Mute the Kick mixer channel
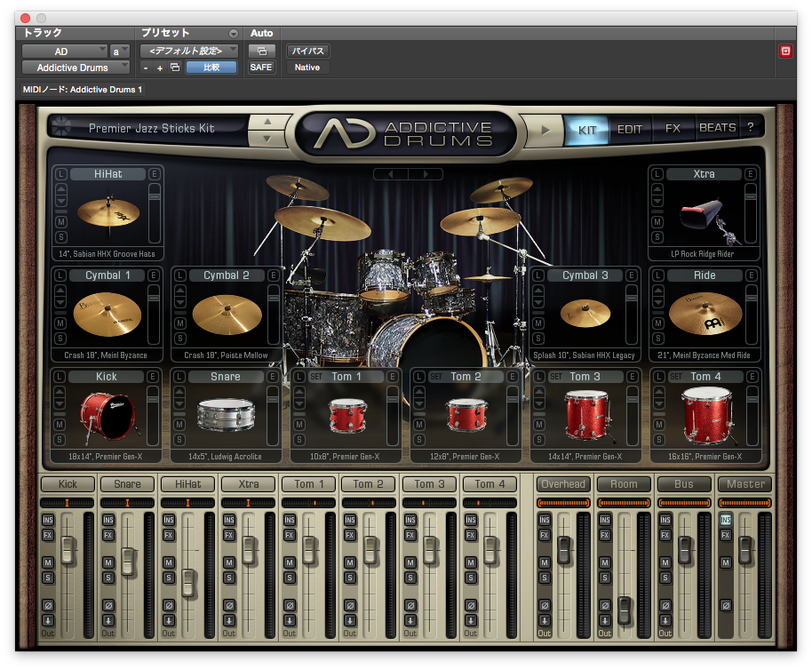 48,562
